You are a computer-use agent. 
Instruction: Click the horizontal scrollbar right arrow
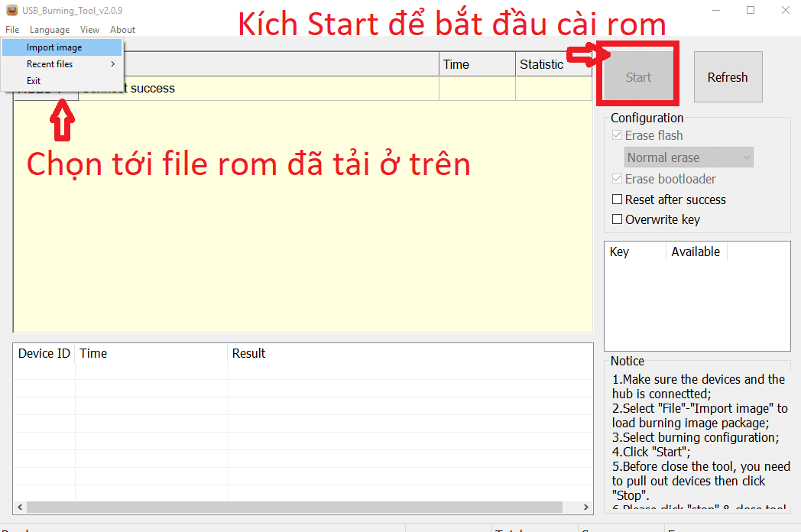[x=586, y=507]
